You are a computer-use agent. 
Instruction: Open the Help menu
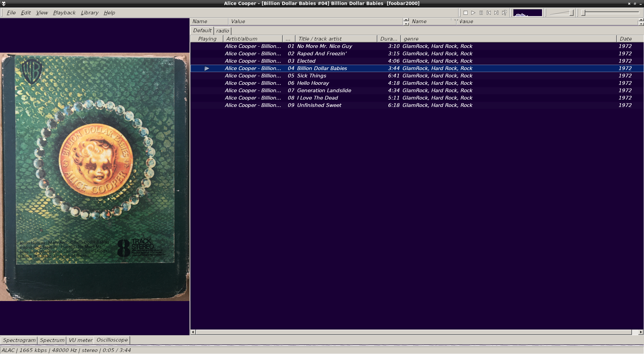[109, 13]
